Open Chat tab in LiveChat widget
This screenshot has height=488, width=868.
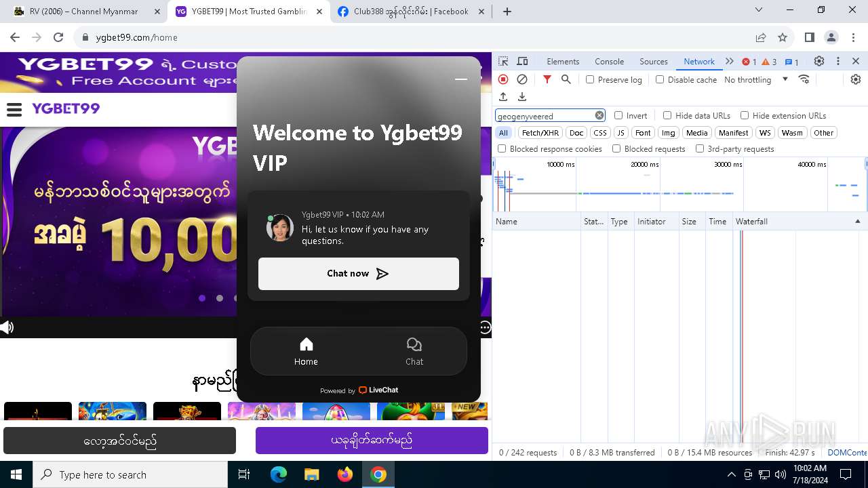(x=414, y=352)
